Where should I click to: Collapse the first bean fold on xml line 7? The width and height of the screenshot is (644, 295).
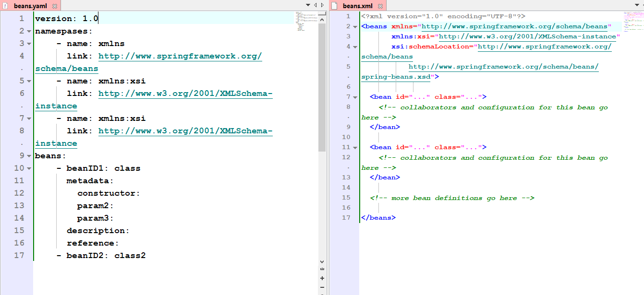tap(355, 97)
